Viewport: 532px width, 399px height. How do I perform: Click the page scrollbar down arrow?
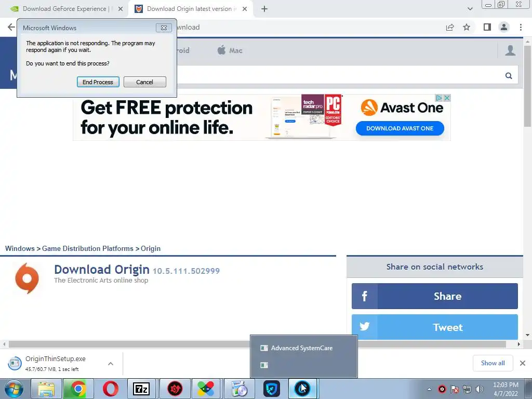click(527, 335)
